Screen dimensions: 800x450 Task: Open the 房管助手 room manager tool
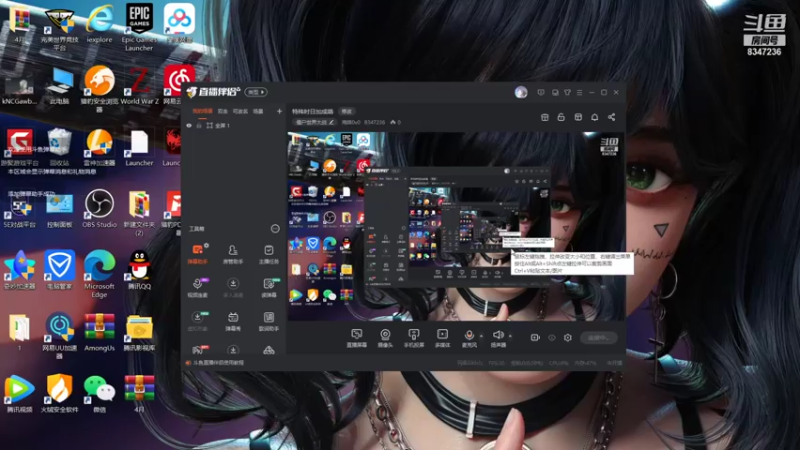click(x=233, y=254)
